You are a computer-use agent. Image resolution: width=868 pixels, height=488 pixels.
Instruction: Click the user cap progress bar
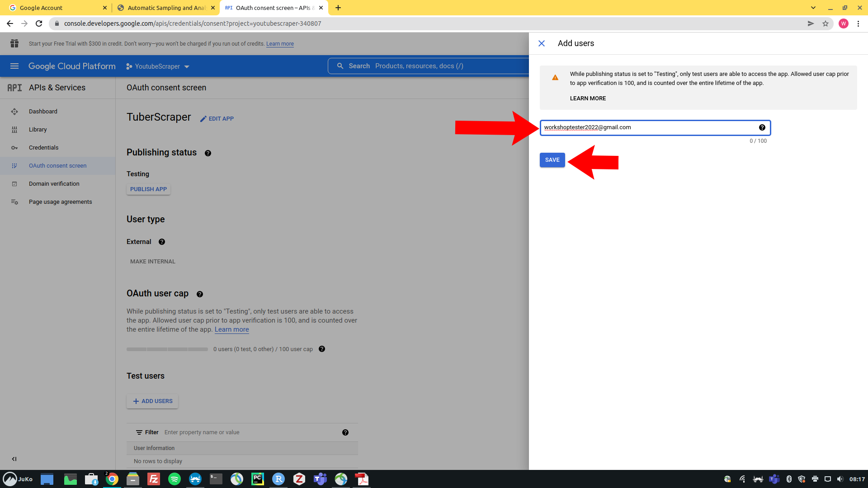pos(167,349)
